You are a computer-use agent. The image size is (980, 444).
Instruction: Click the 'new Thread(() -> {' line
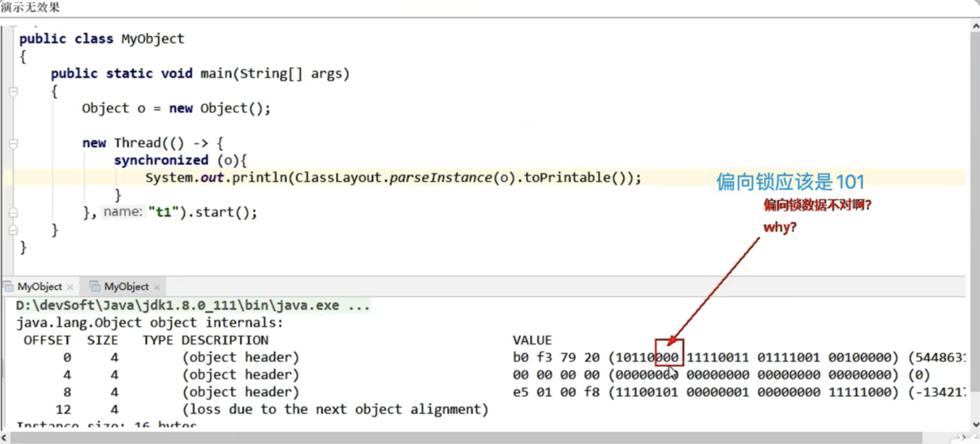point(153,143)
